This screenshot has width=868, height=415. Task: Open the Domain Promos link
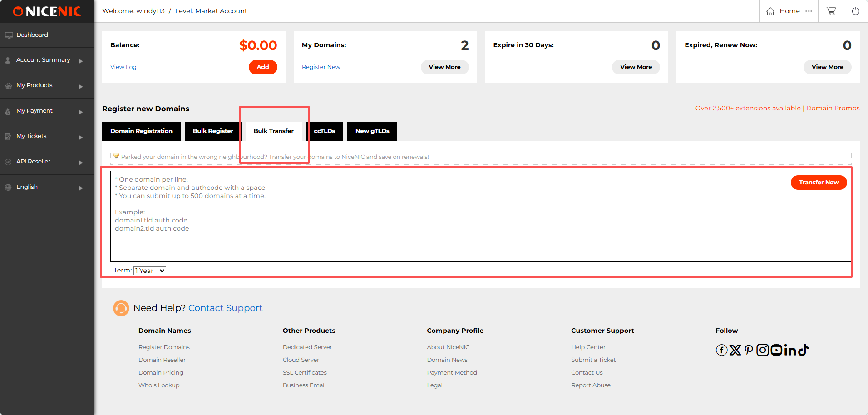coord(833,108)
